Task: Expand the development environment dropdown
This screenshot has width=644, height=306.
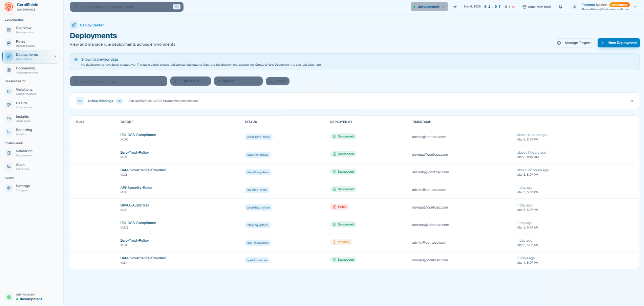Action: pos(429,7)
